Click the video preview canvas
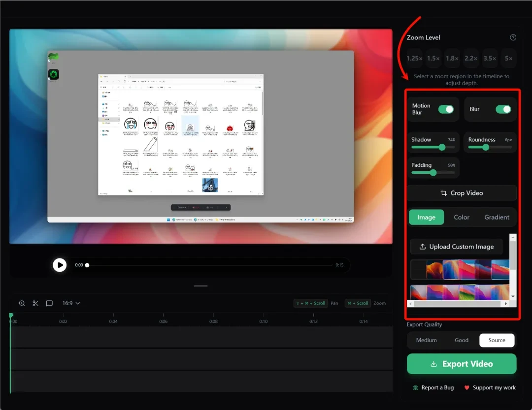Image resolution: width=532 pixels, height=410 pixels. [201, 136]
